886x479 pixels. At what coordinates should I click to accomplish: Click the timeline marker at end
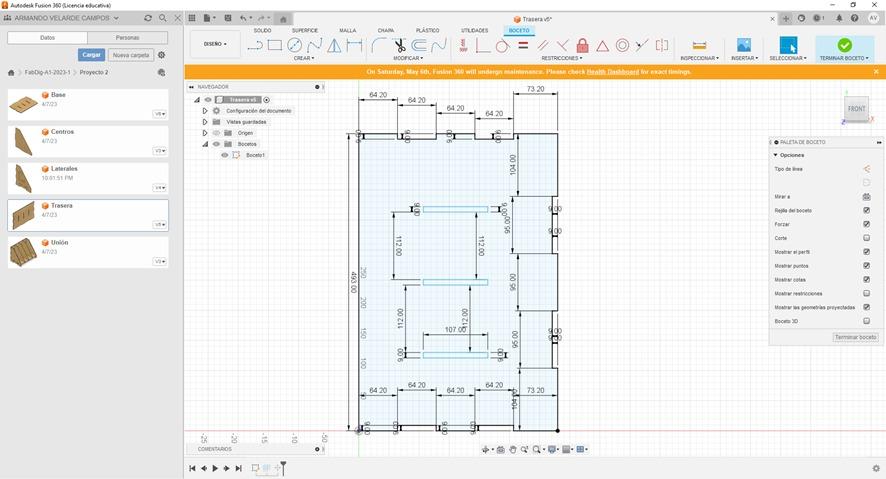coord(283,467)
